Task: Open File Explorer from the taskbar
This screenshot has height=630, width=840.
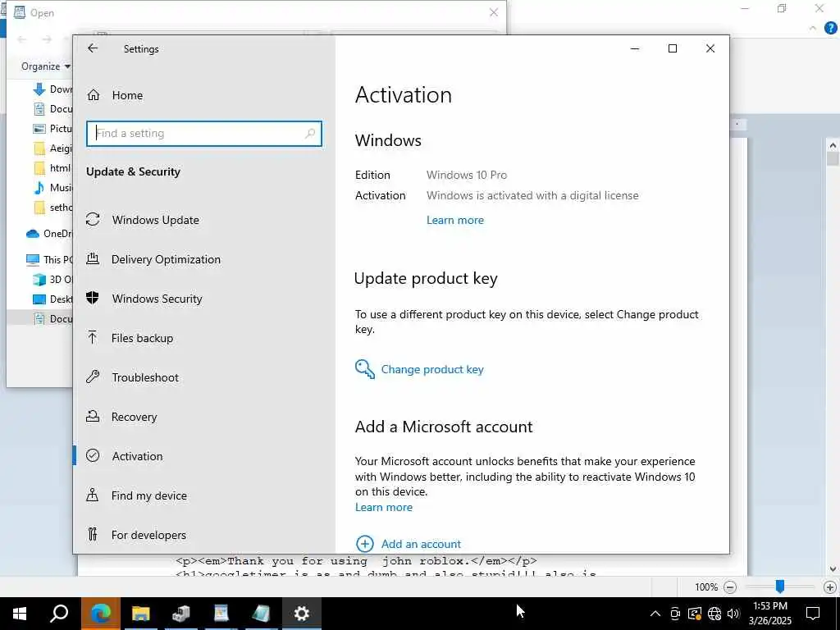Action: pyautogui.click(x=141, y=614)
